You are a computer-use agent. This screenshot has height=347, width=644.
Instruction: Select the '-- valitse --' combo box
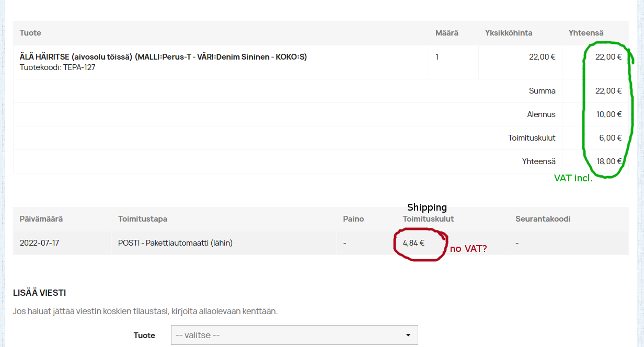(x=294, y=335)
